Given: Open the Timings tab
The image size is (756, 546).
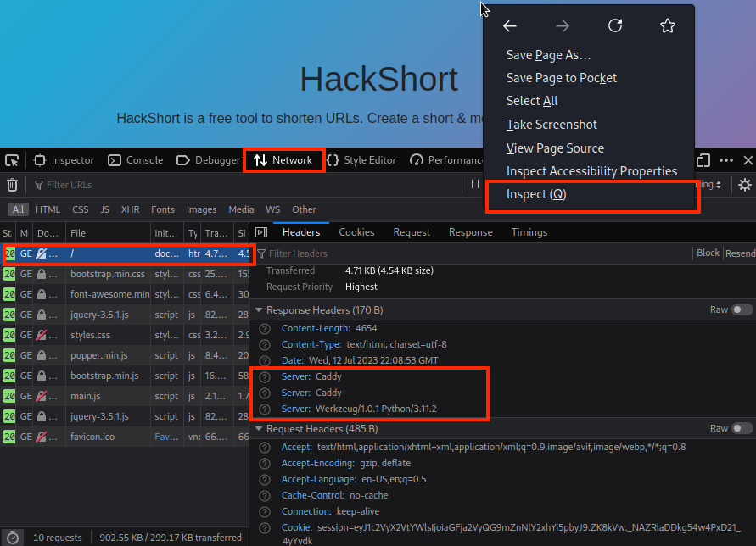Looking at the screenshot, I should tap(529, 232).
